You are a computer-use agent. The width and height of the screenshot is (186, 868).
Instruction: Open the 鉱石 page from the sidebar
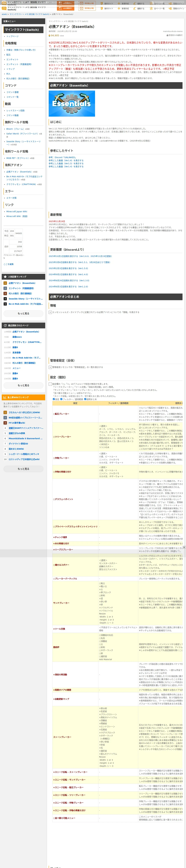8,55
